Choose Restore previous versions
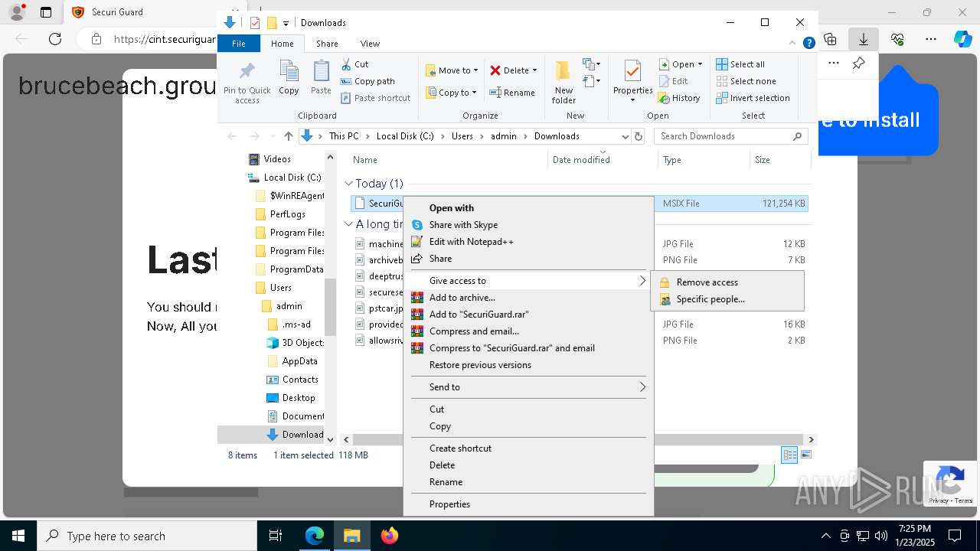The height and width of the screenshot is (551, 980). [x=528, y=365]
